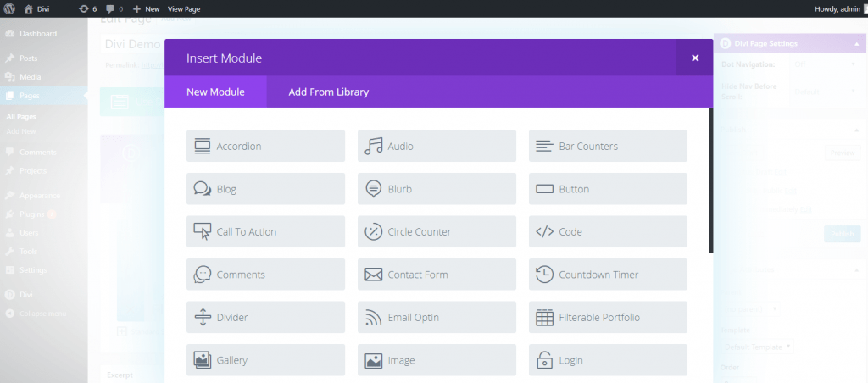
Task: Insert the Divider module
Action: click(x=265, y=317)
